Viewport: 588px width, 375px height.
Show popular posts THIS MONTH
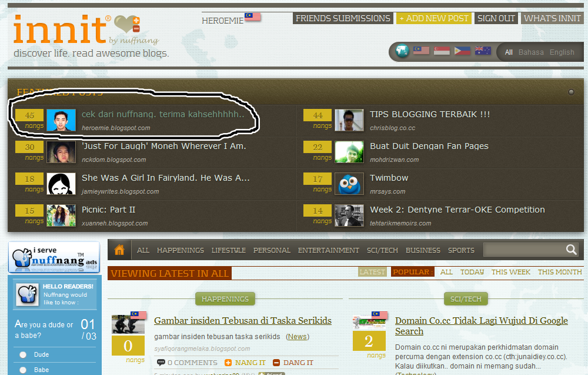pyautogui.click(x=560, y=272)
